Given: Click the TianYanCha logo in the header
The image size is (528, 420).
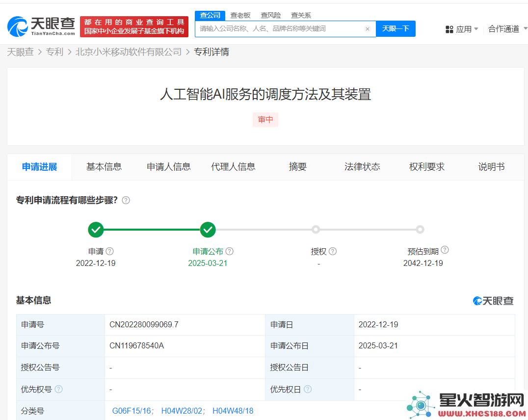Looking at the screenshot, I should [41, 26].
